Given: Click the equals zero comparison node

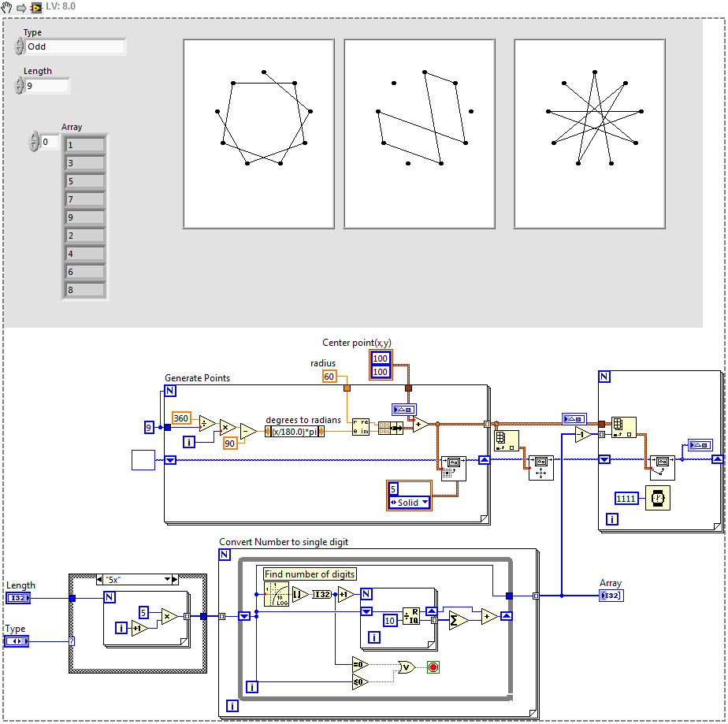Looking at the screenshot, I should [x=360, y=665].
